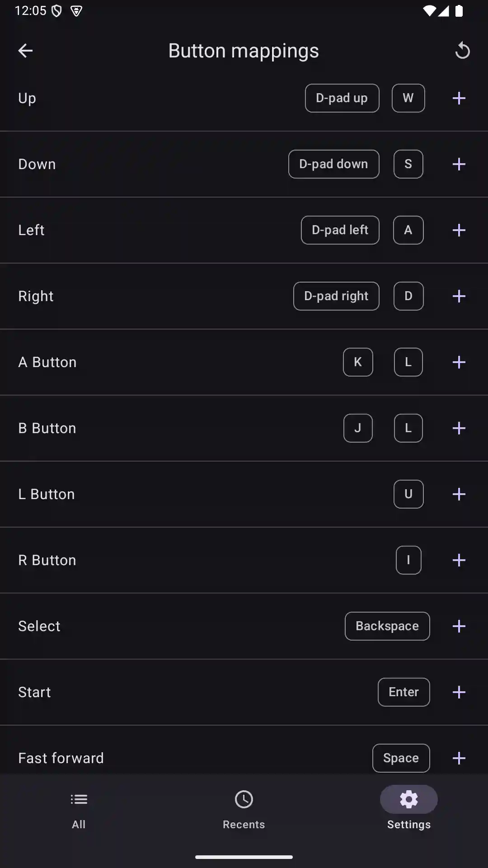This screenshot has height=868, width=488.
Task: Change the D-pad left mapping
Action: [340, 230]
